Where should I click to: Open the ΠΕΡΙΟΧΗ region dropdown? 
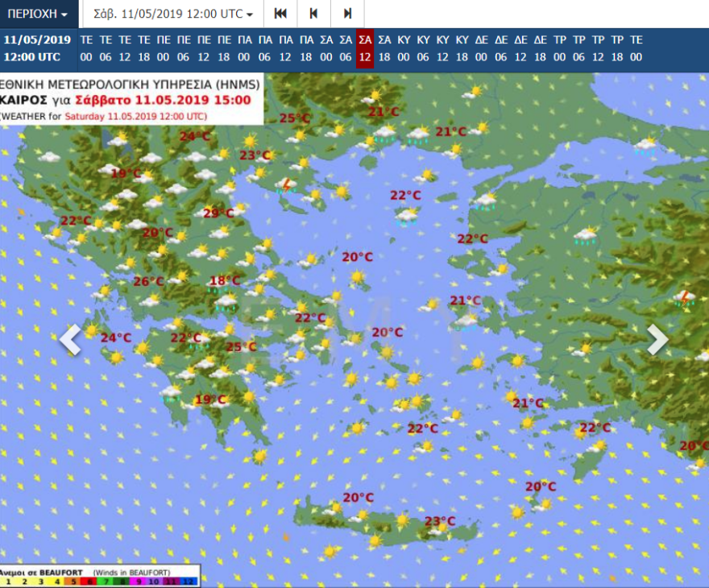(x=38, y=13)
